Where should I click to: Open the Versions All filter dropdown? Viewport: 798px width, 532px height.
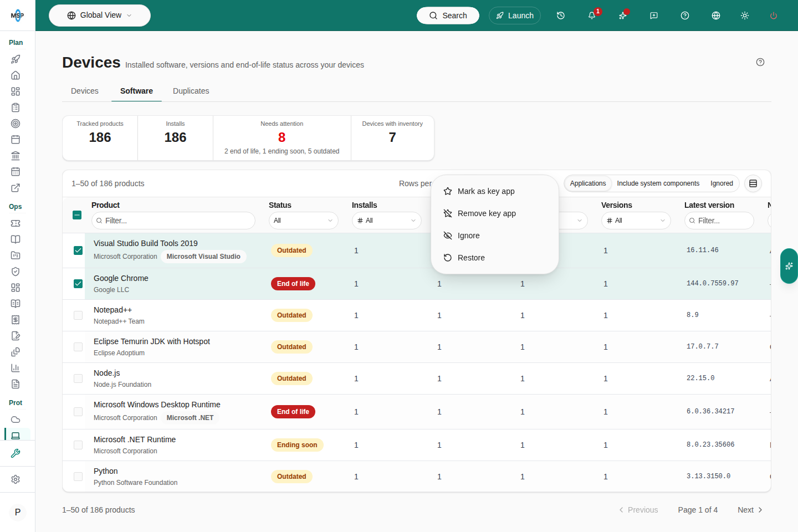point(636,221)
